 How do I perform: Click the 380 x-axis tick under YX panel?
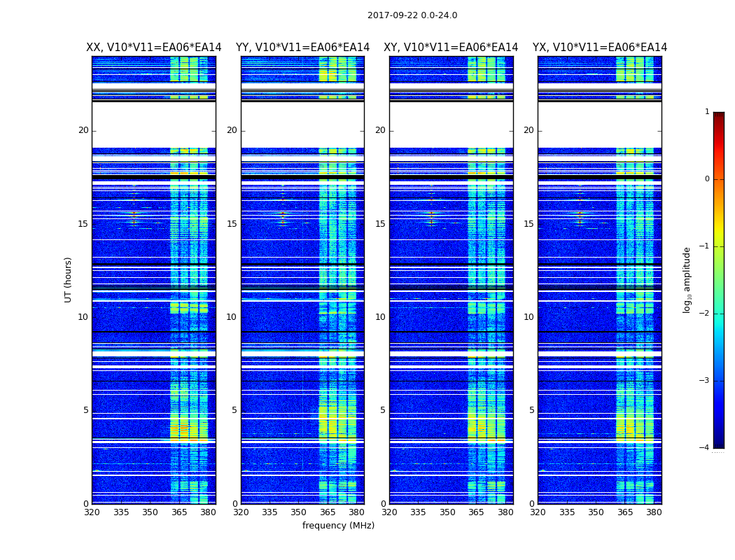pyautogui.click(x=654, y=512)
